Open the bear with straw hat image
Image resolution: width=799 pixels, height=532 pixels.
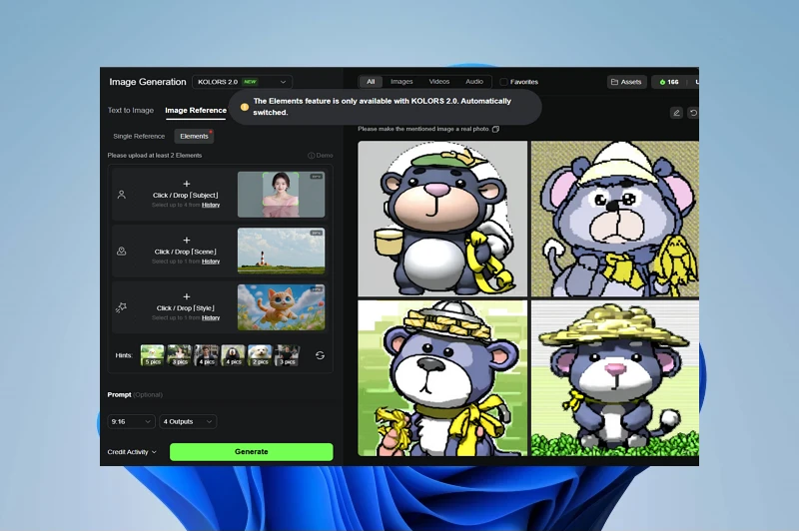(615, 377)
